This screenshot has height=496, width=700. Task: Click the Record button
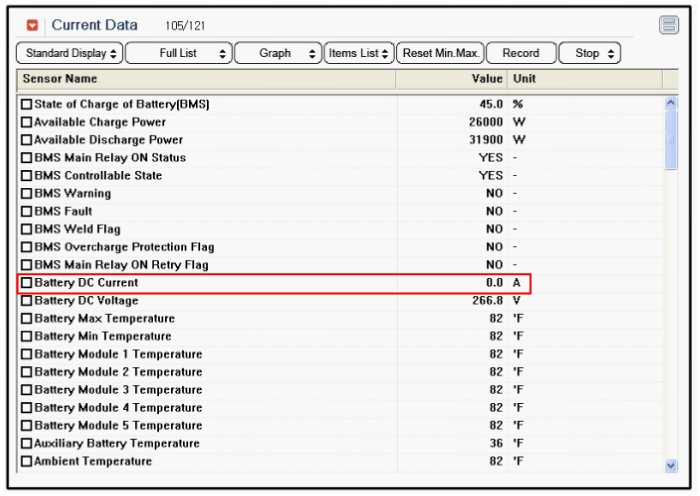click(x=520, y=53)
